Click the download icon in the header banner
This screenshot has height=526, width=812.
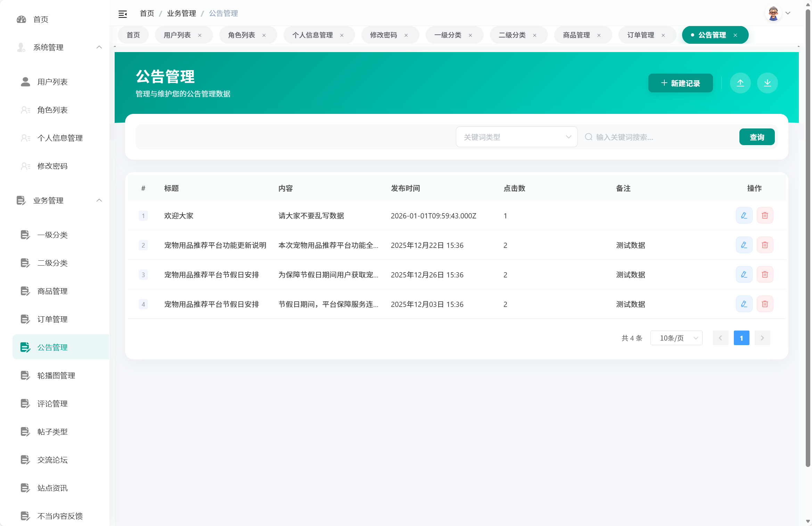tap(768, 83)
